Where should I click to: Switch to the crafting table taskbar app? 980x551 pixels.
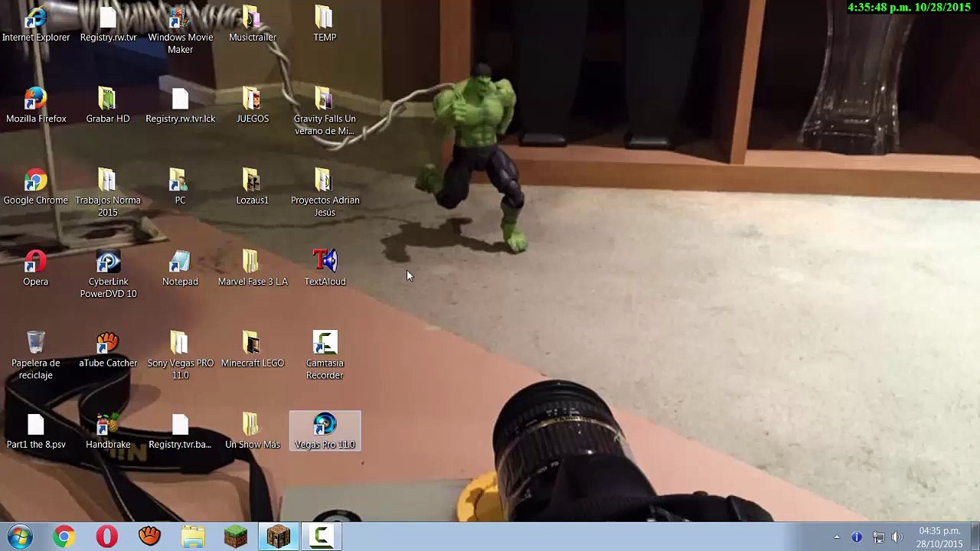click(279, 536)
